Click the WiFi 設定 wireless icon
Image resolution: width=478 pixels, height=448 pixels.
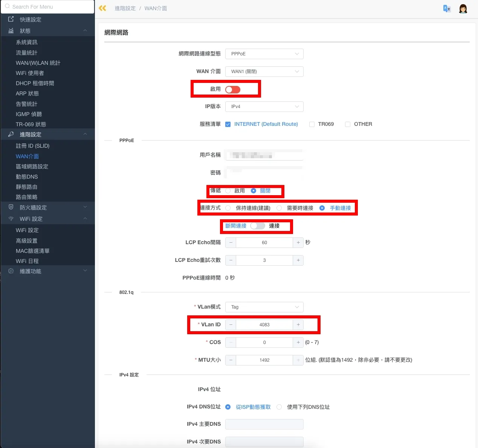pyautogui.click(x=11, y=219)
